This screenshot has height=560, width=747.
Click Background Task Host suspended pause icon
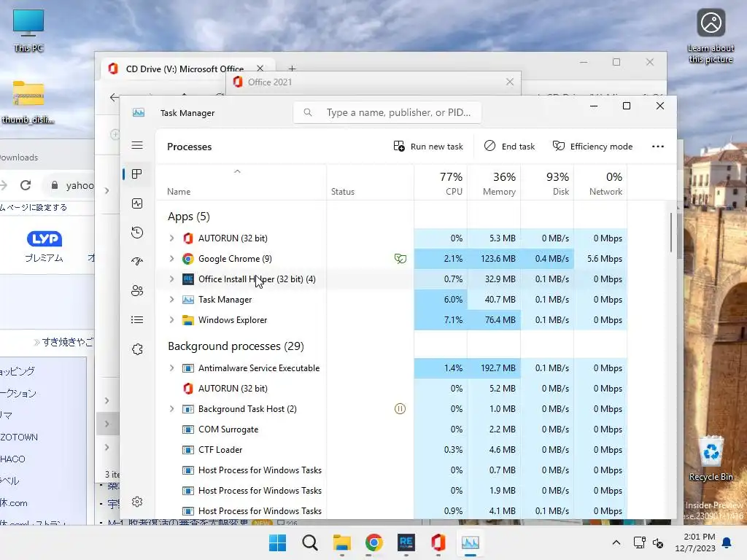(400, 408)
